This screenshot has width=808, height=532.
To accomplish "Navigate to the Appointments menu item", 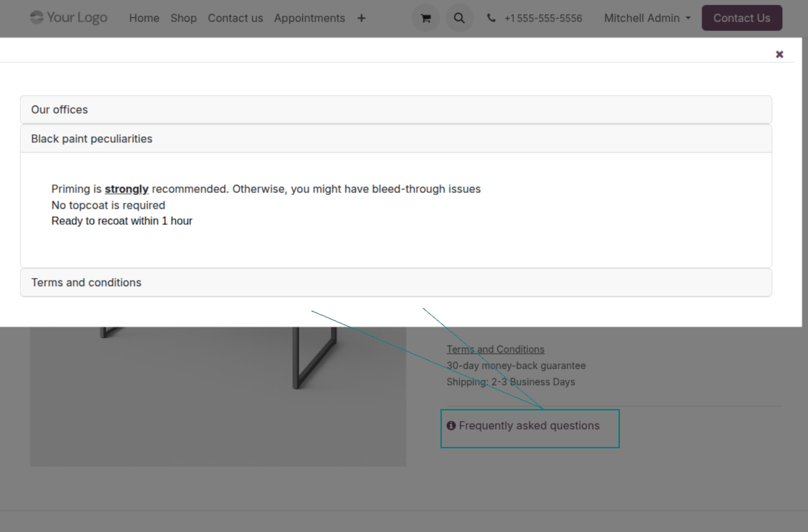I will pos(309,19).
